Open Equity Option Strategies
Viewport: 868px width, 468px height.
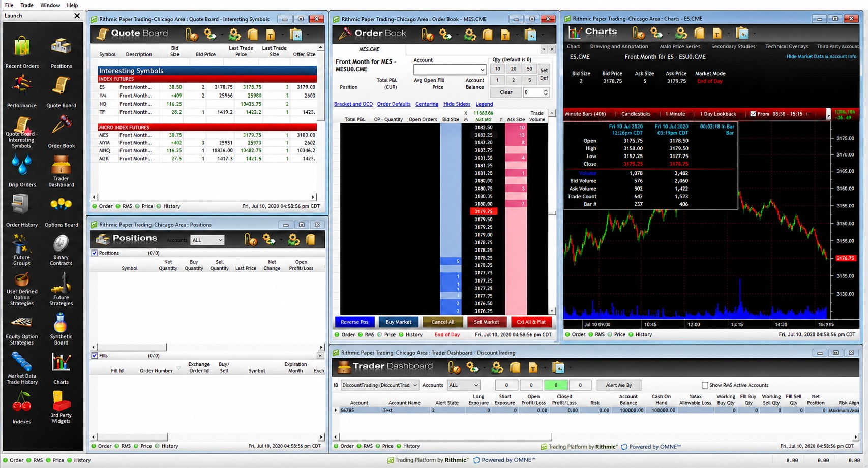pos(22,330)
